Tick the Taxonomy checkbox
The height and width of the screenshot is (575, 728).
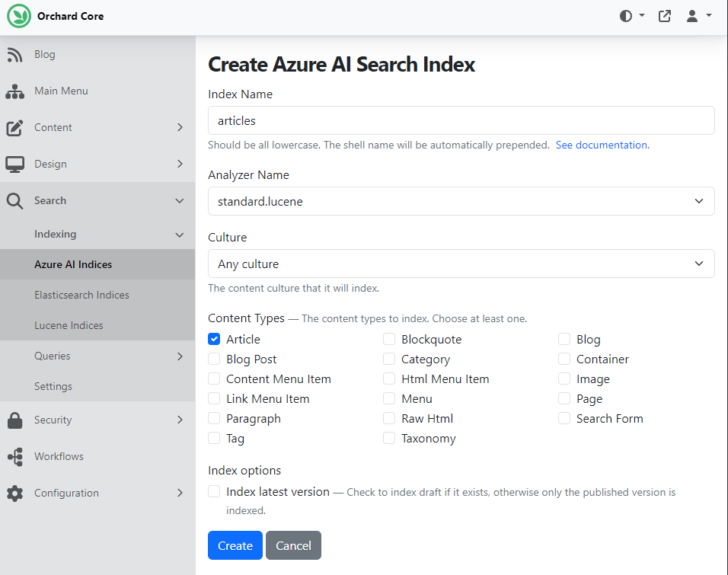(x=389, y=439)
